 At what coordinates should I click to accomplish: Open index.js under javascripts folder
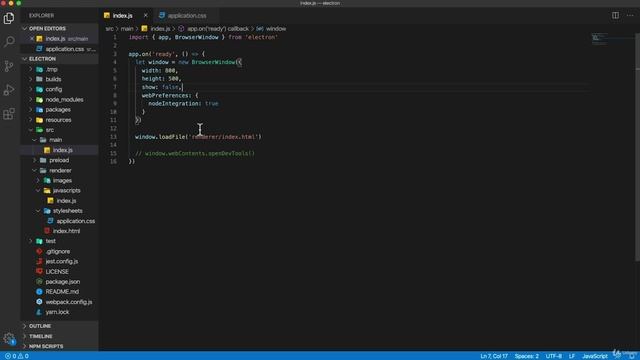click(x=60, y=200)
